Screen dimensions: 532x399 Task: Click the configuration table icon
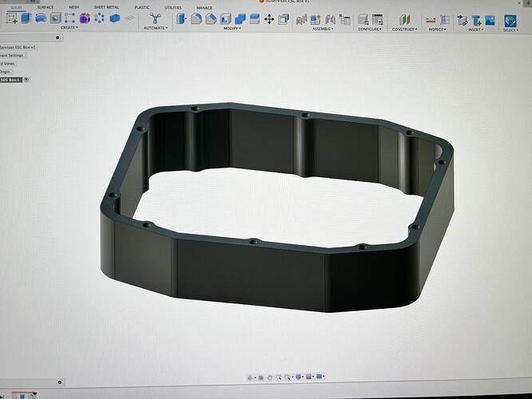[x=377, y=20]
